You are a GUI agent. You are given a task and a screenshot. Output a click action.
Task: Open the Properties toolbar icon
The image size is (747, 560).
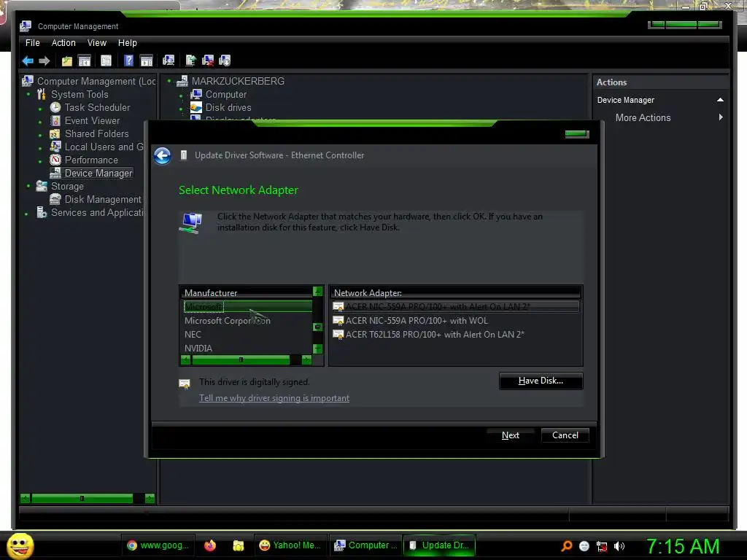107,61
